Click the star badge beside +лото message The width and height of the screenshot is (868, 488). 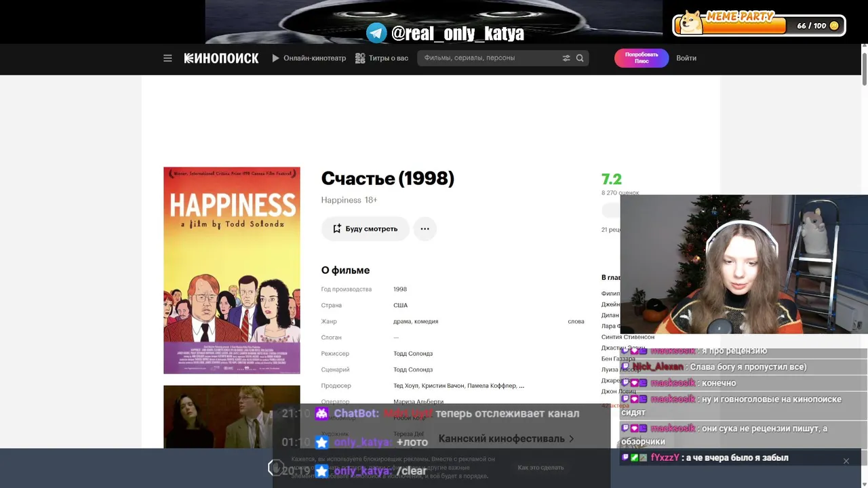point(321,443)
